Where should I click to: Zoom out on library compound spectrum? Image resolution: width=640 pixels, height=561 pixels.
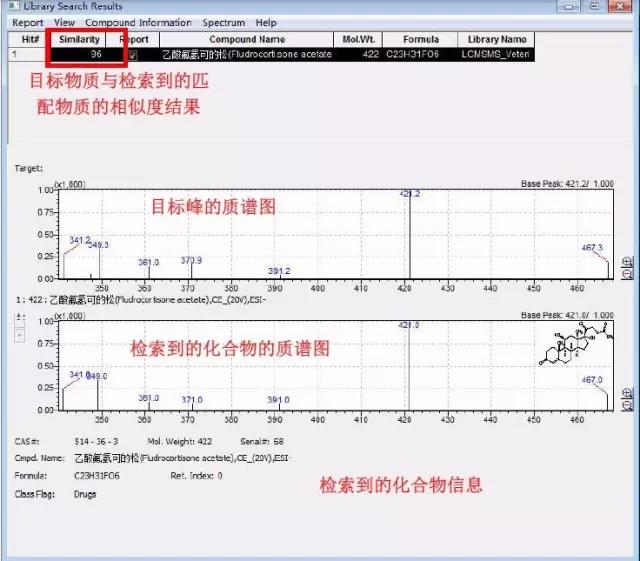coord(627,406)
